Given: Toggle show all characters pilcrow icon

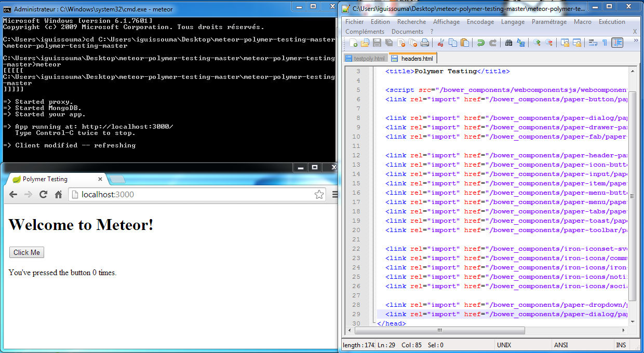Looking at the screenshot, I should (x=605, y=43).
